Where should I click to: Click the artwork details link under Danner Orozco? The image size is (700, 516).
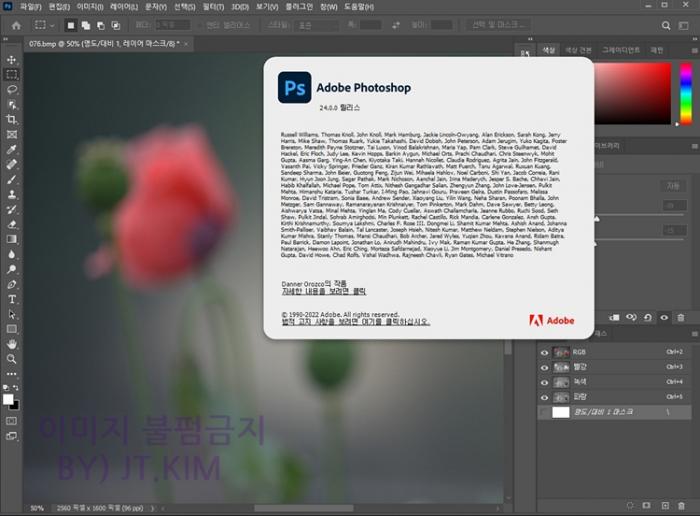tap(324, 291)
